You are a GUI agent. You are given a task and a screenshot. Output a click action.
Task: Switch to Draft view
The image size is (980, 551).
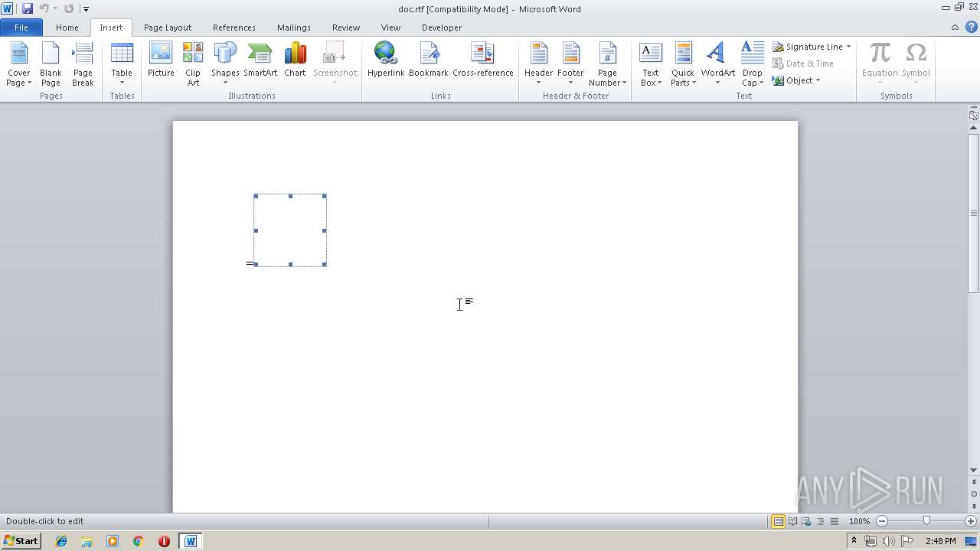[834, 521]
